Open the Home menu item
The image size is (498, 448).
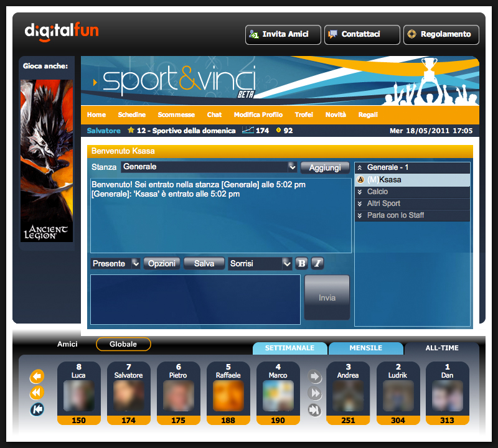(x=96, y=114)
